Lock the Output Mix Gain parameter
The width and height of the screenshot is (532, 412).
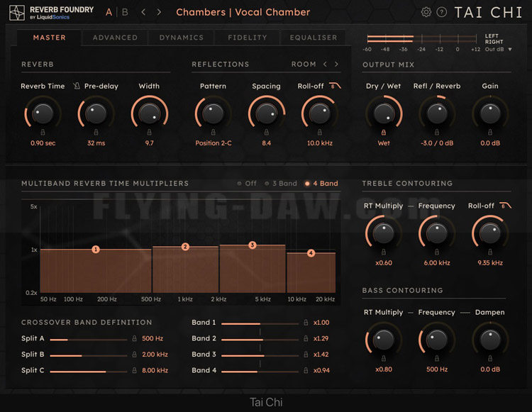coord(490,132)
